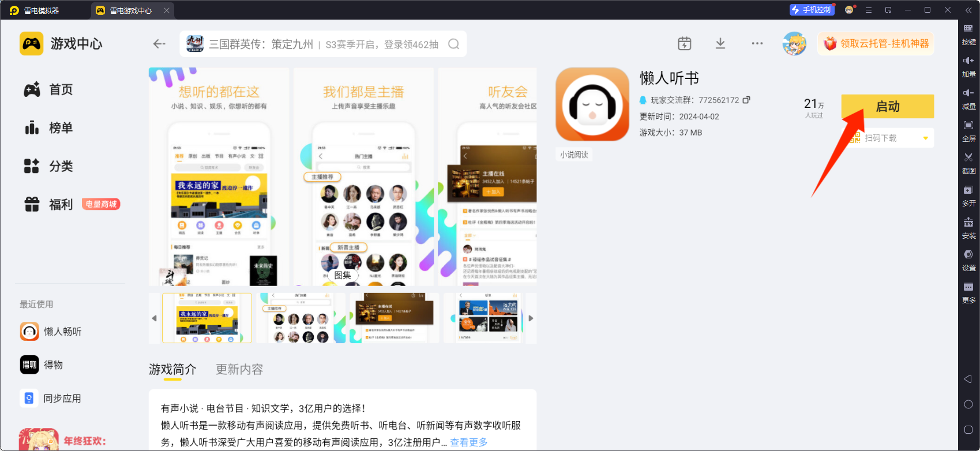Click the 年终狂欢 banner
Screen dimensions: 980x451
pyautogui.click(x=62, y=439)
